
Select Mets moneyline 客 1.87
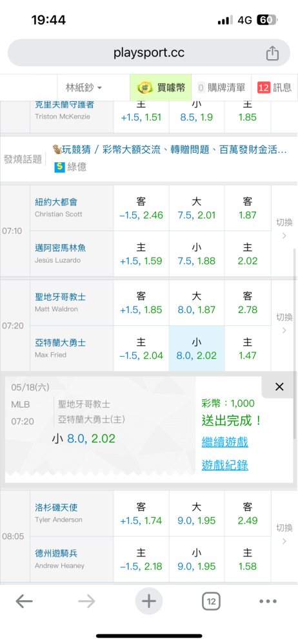248,208
